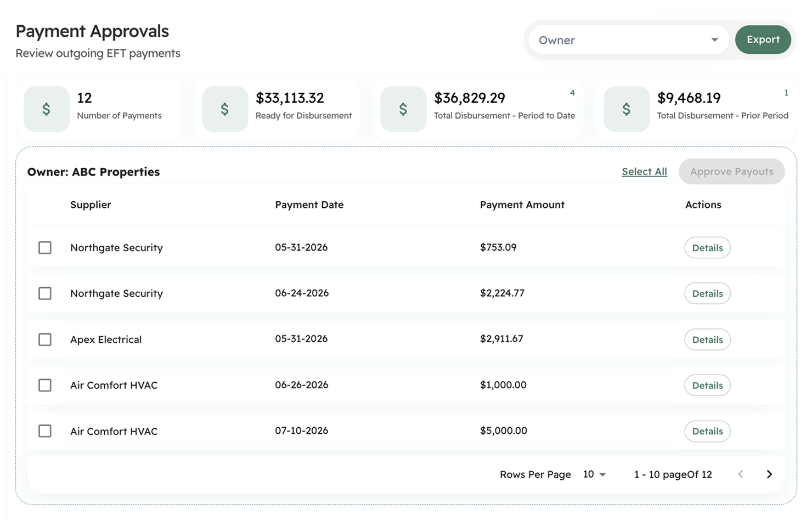
Task: Click the Payment Date column header
Action: click(309, 205)
